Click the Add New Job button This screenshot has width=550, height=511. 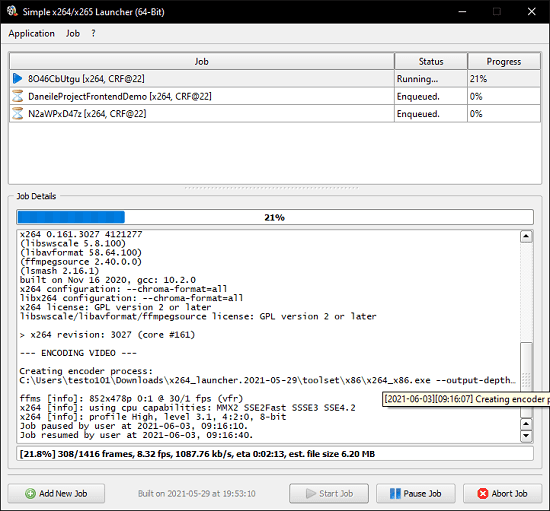pos(56,493)
